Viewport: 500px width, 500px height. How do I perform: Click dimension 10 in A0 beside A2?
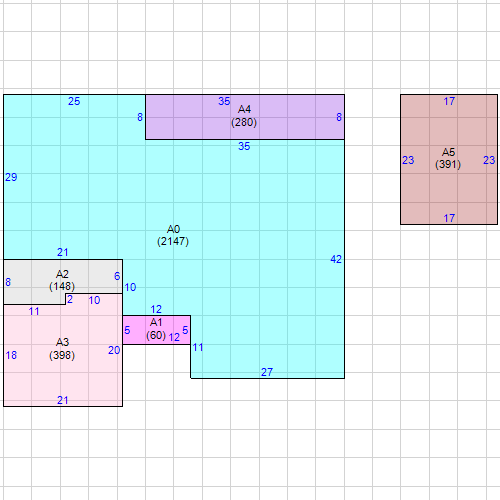(130, 287)
